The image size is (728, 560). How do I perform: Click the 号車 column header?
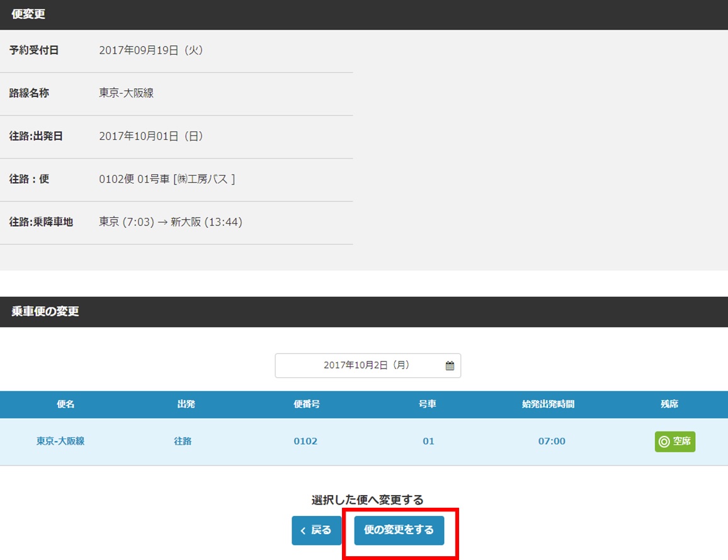[428, 404]
